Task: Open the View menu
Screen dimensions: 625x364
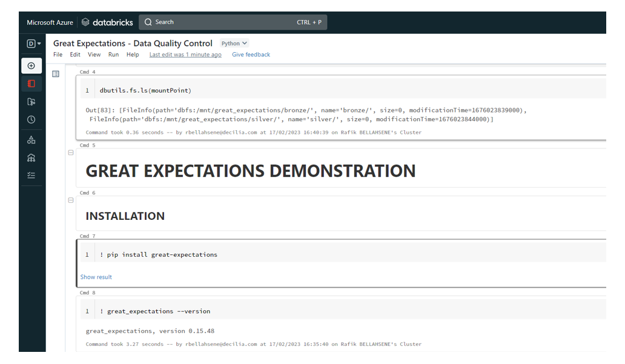Action: [x=94, y=55]
